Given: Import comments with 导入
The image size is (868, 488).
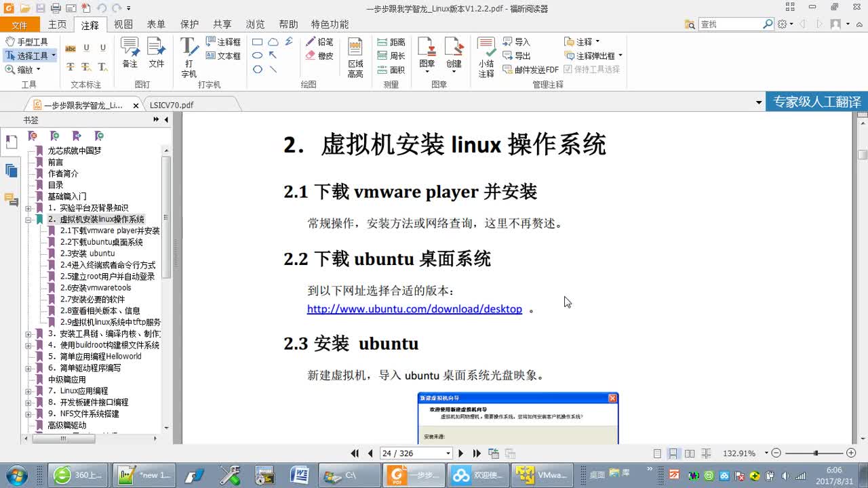Looking at the screenshot, I should (x=517, y=42).
